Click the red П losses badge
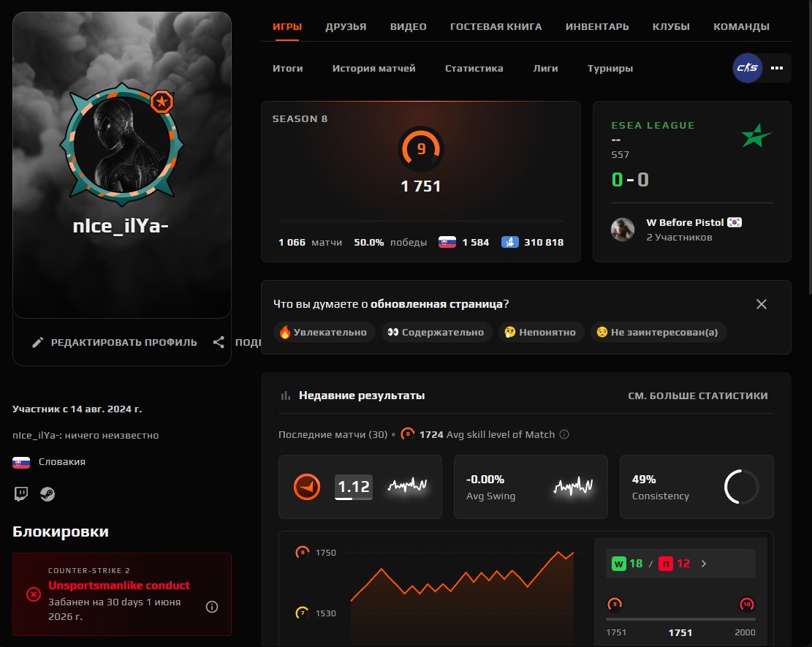Image resolution: width=812 pixels, height=647 pixels. [666, 564]
